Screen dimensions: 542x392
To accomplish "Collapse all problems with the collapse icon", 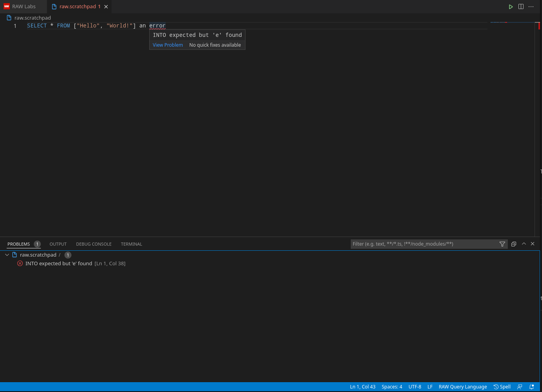I will [x=514, y=244].
